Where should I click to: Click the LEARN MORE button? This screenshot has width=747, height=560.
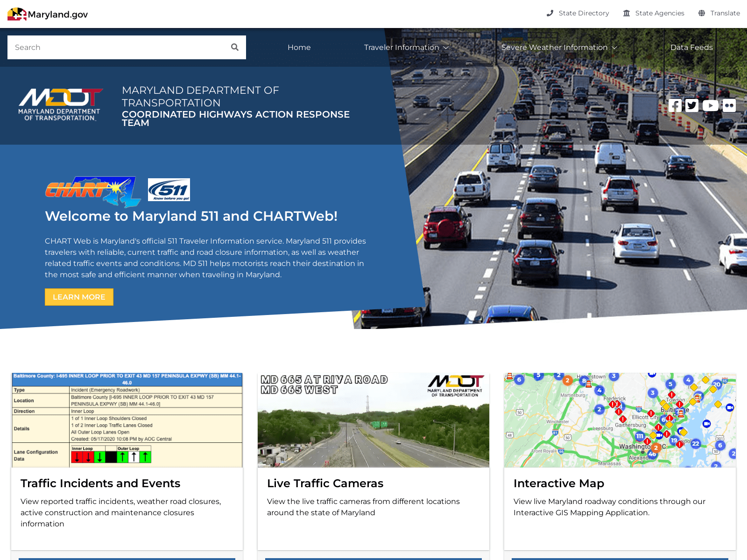click(79, 297)
